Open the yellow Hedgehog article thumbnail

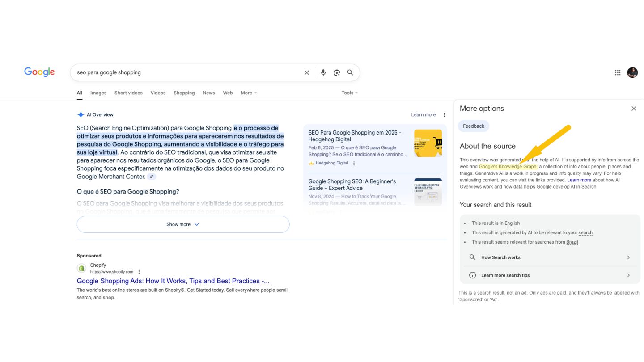428,143
